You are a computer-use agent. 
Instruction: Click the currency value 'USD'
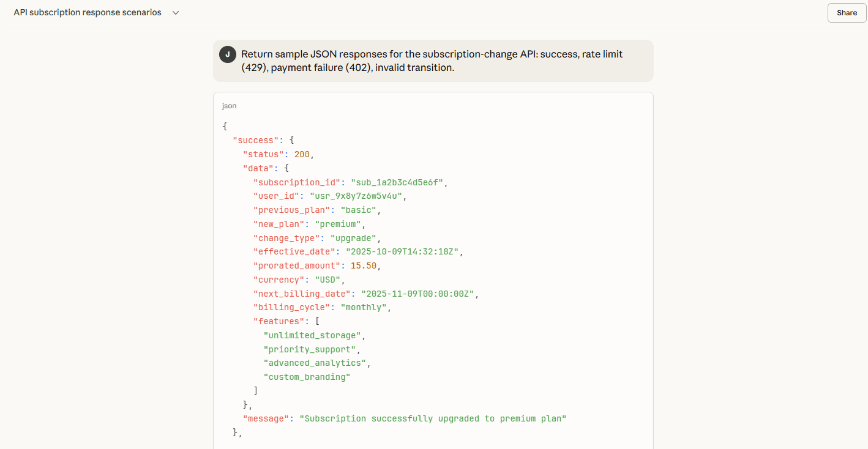[x=327, y=280]
